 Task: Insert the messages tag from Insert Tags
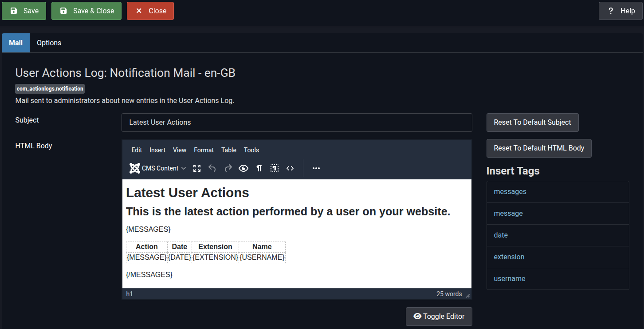(x=510, y=191)
